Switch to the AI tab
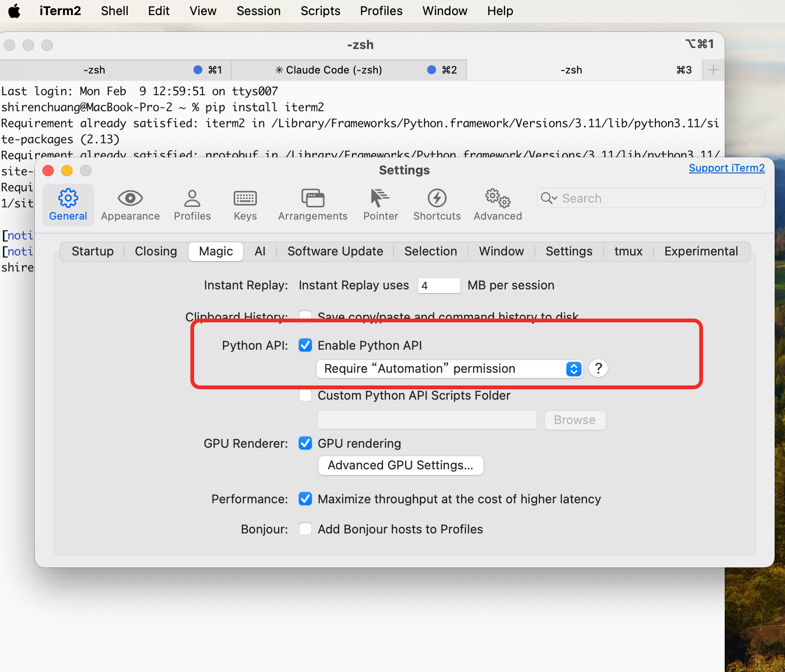The image size is (785, 672). 260,251
